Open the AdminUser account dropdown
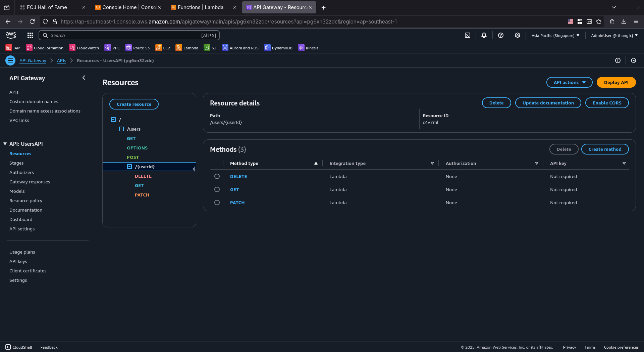 [x=614, y=35]
